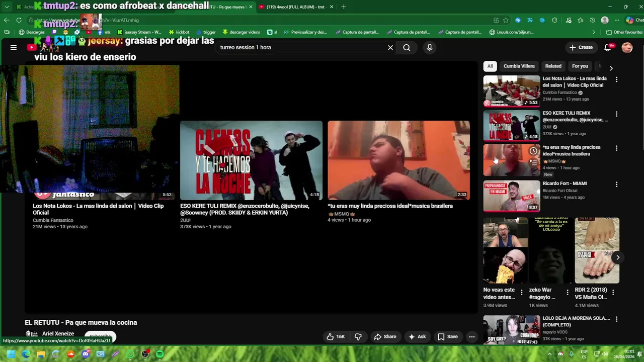644x362 pixels.
Task: Reload the page with the refresh icon
Action: point(19,20)
